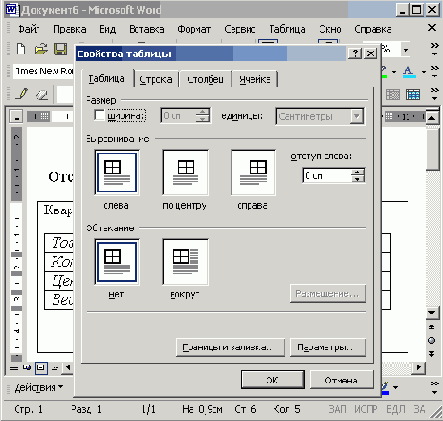The width and height of the screenshot is (443, 421).
Task: Click the Open folder icon
Action: coord(41,49)
